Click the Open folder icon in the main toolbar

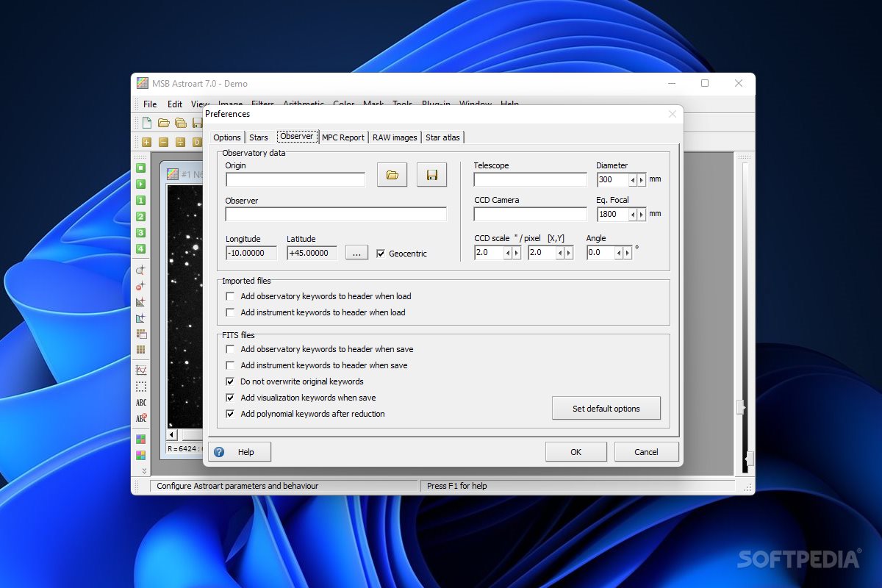click(x=164, y=123)
